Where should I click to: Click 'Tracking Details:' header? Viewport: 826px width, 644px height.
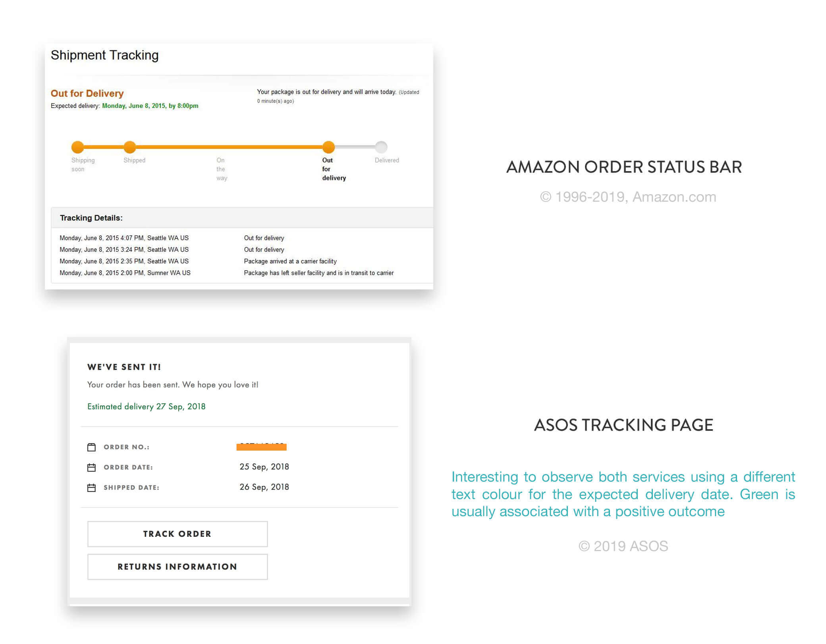click(x=91, y=218)
